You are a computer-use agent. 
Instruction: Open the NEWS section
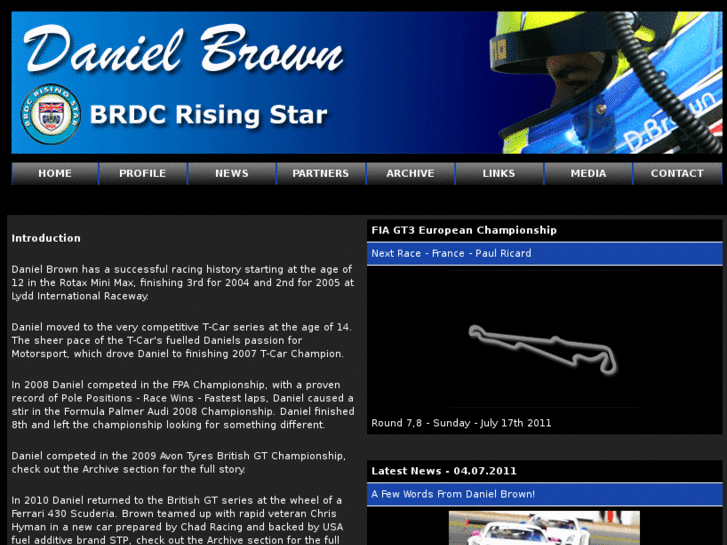coord(232,173)
